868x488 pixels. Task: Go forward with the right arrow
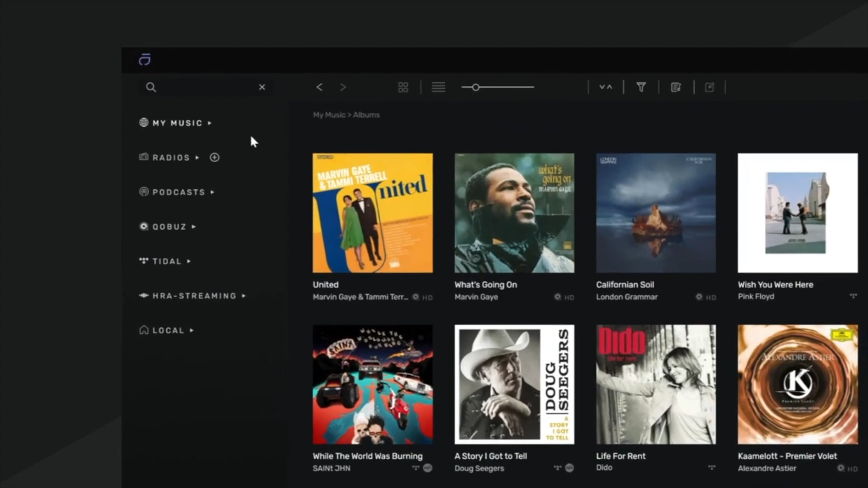point(343,87)
